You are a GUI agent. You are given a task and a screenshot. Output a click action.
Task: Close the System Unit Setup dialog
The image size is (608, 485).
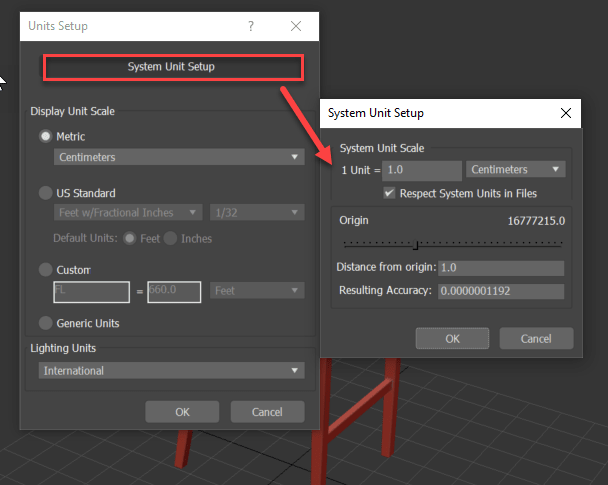coord(566,113)
